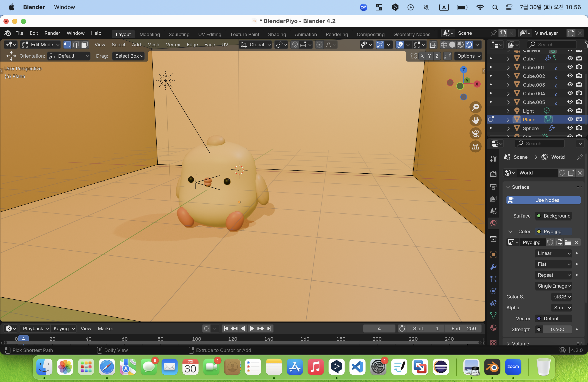Image resolution: width=588 pixels, height=382 pixels.
Task: Click the camera view gizmo icon
Action: [475, 133]
